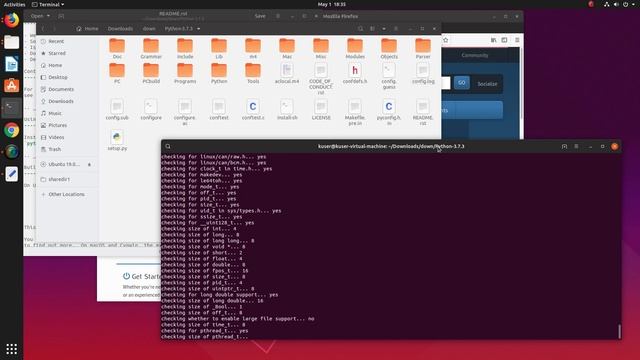
Task: Show Applications grid in dock
Action: pyautogui.click(x=11, y=349)
